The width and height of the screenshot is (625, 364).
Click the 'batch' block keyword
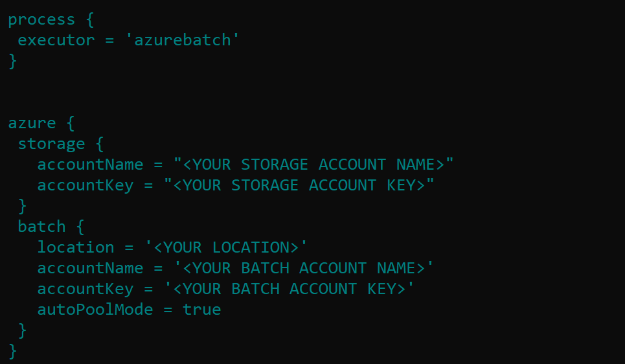(x=42, y=227)
